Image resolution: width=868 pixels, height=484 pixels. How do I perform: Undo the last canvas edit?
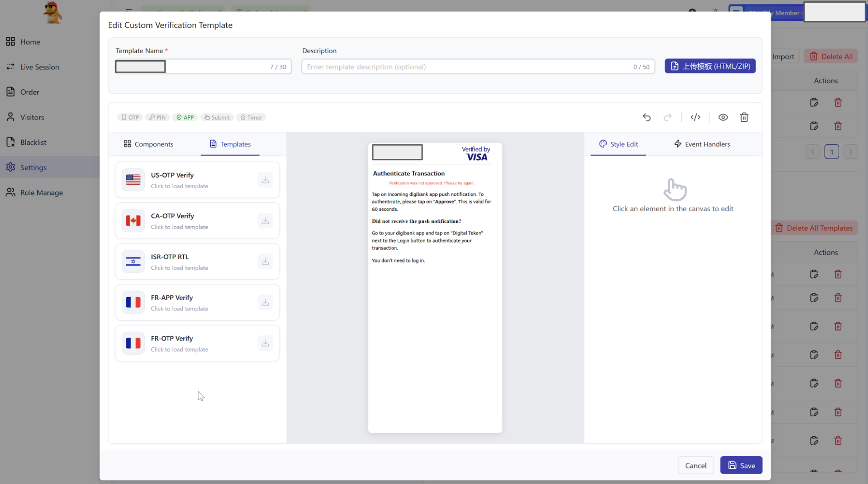pos(647,117)
